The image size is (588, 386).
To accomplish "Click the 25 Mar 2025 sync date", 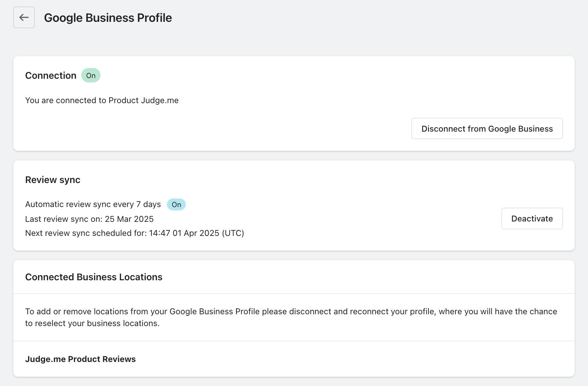I will (x=129, y=219).
